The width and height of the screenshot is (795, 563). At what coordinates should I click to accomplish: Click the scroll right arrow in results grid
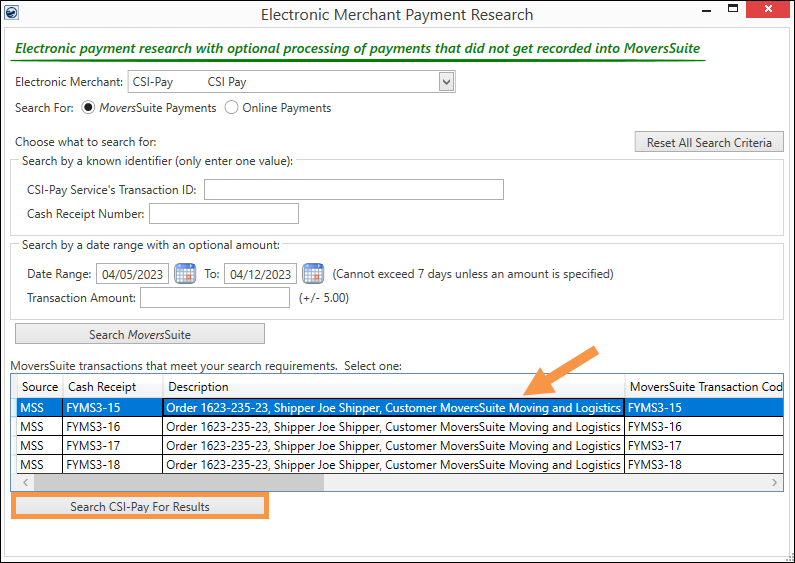(774, 482)
